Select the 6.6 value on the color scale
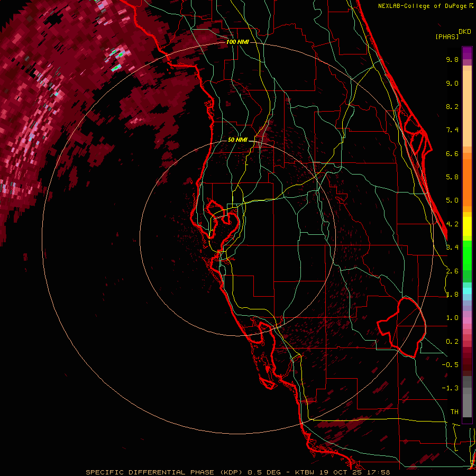 (x=452, y=153)
